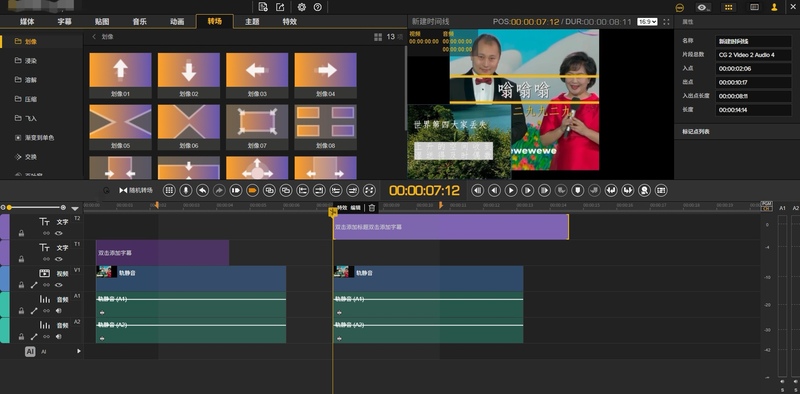Switch to the 字幕 tab
800x394 pixels.
coord(64,21)
